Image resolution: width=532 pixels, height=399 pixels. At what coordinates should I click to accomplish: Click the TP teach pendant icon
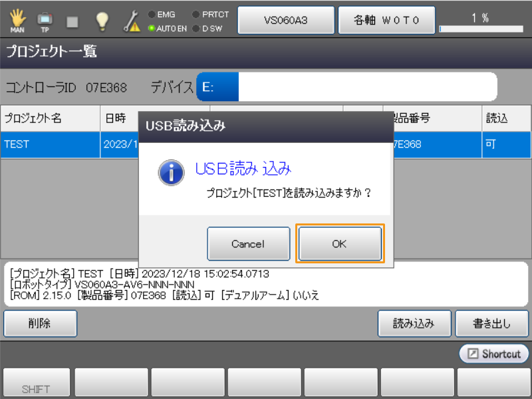point(45,23)
